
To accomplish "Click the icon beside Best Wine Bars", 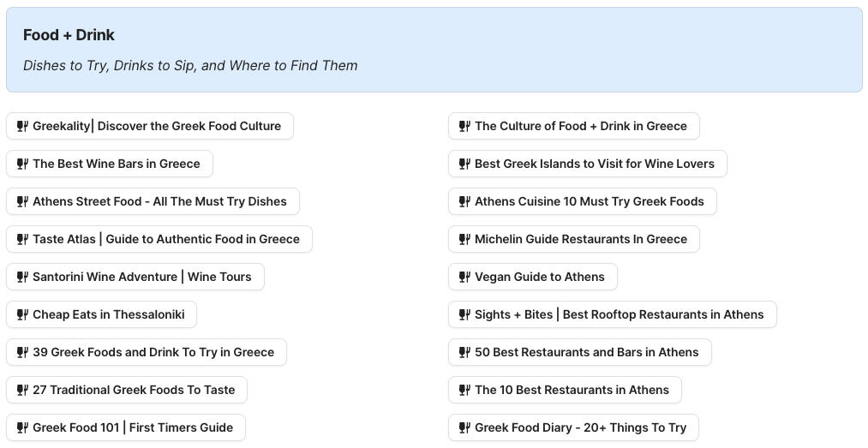I will [22, 164].
